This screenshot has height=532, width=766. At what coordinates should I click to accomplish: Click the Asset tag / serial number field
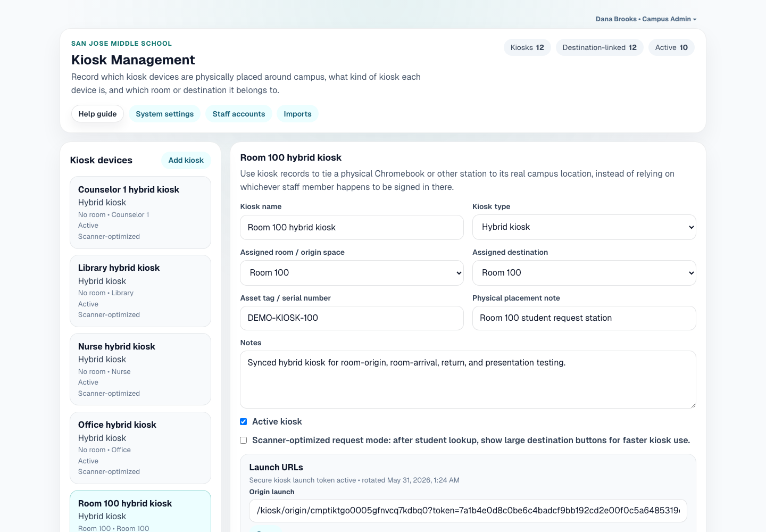click(x=352, y=318)
